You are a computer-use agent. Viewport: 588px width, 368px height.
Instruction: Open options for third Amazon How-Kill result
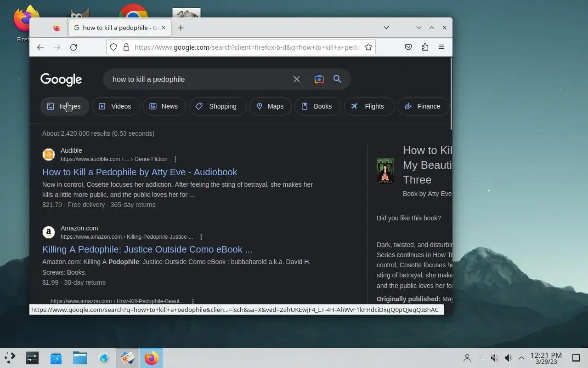tap(193, 301)
